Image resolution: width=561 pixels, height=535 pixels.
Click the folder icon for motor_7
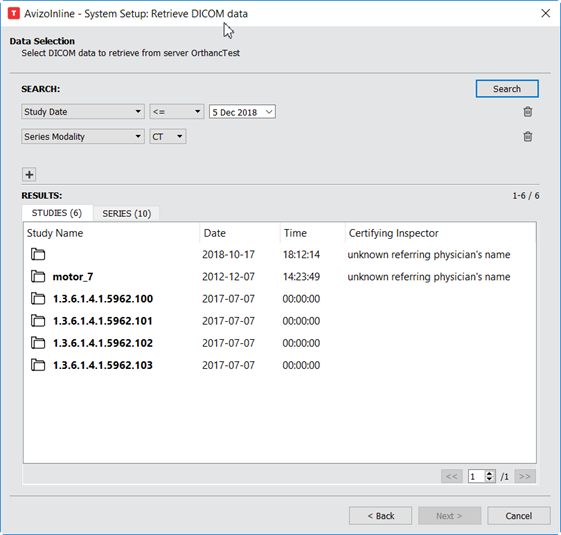38,276
